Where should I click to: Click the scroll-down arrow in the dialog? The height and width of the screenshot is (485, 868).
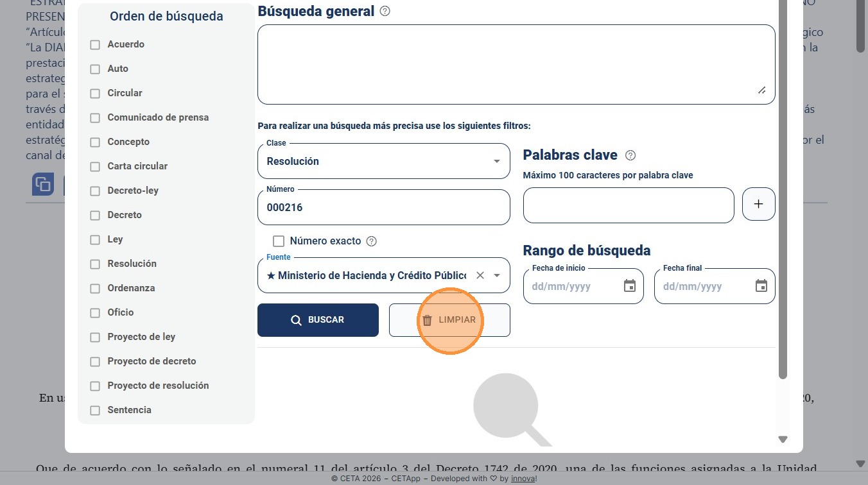[783, 439]
